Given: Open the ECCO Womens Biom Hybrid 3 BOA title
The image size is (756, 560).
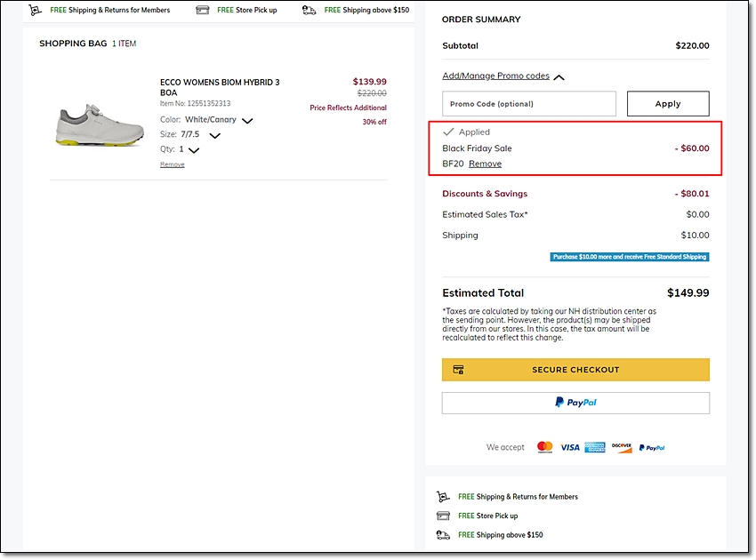Looking at the screenshot, I should 220,87.
